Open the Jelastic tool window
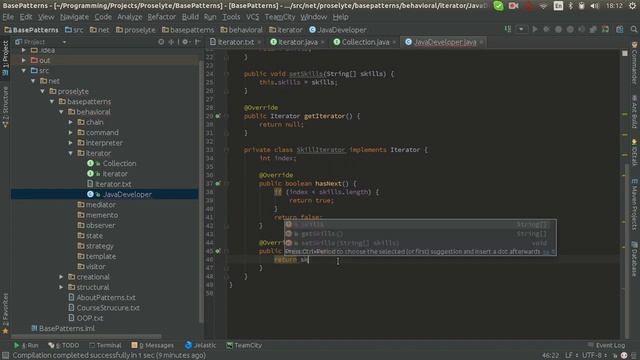This screenshot has height=360, width=640. click(200, 345)
